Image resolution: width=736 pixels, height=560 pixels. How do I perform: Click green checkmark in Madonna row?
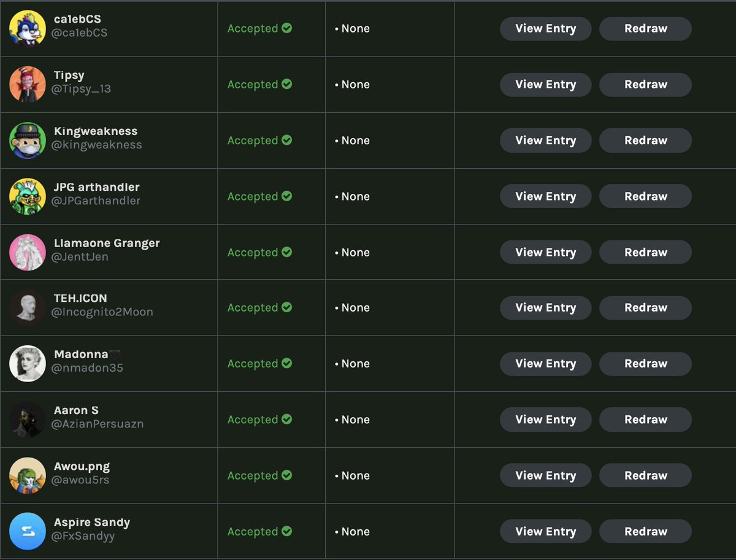point(286,364)
